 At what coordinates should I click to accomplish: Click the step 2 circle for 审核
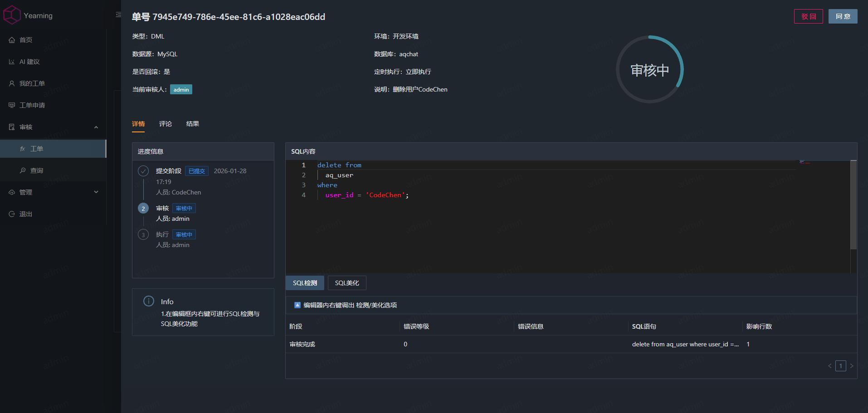pos(143,208)
